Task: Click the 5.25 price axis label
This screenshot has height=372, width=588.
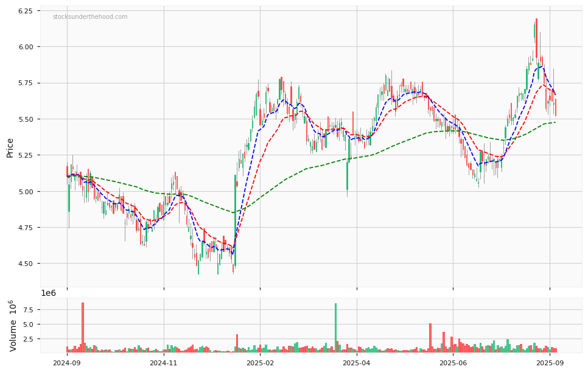Action: [25, 155]
